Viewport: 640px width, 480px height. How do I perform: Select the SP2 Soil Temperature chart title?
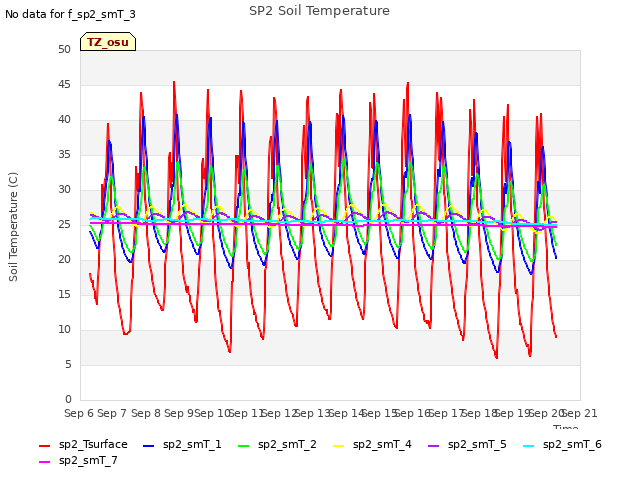tap(319, 11)
